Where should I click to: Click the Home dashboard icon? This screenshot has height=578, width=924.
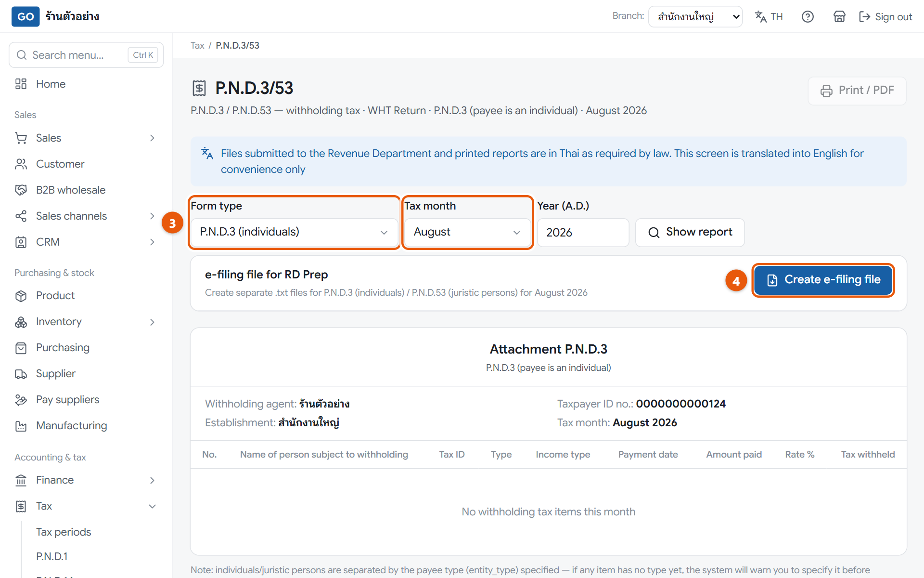click(x=21, y=84)
